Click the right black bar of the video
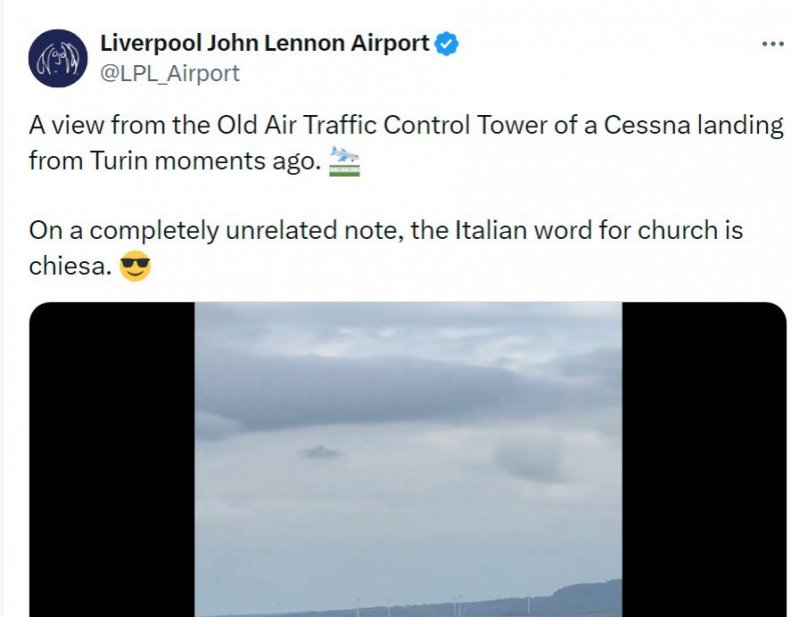 click(703, 459)
